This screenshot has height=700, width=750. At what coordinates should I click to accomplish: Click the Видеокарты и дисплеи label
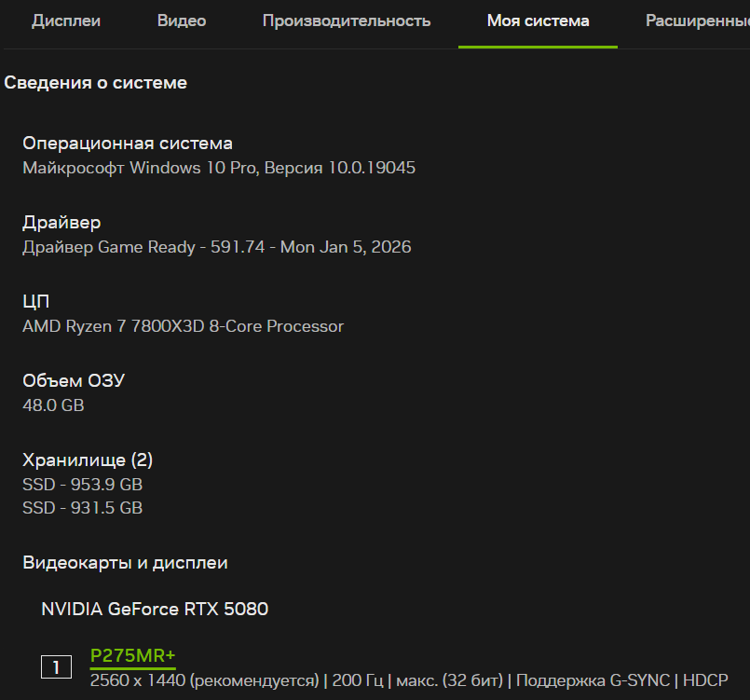pyautogui.click(x=125, y=563)
